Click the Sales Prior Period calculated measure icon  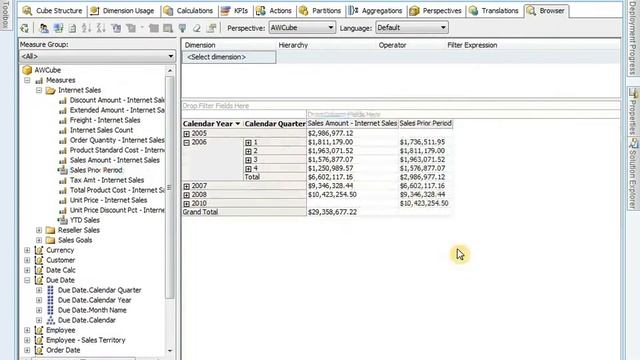pos(62,170)
